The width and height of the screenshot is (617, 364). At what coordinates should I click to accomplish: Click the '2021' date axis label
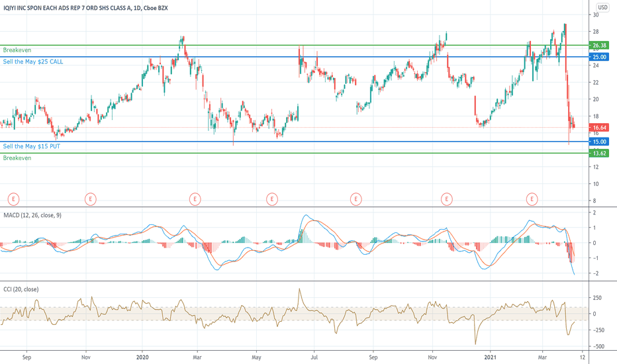(491, 357)
